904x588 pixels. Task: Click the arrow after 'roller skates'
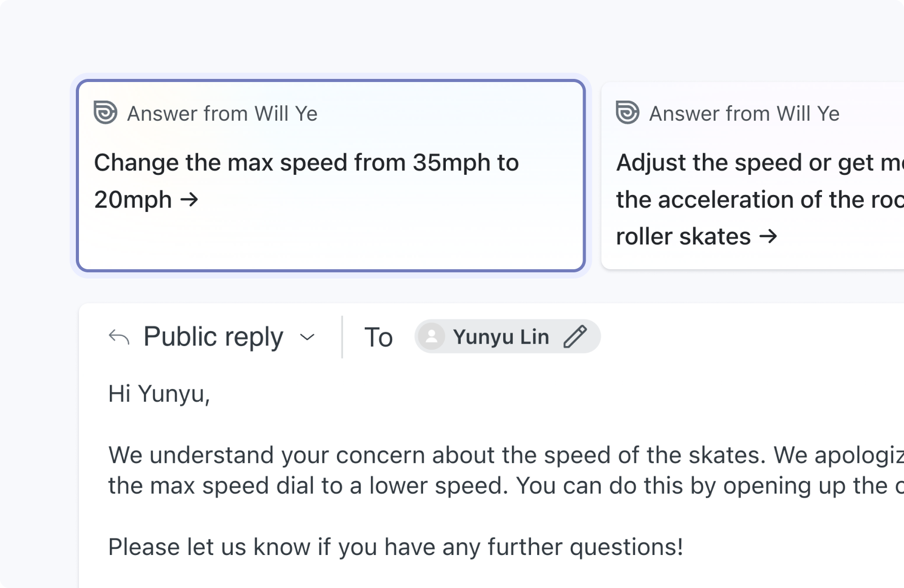(768, 236)
